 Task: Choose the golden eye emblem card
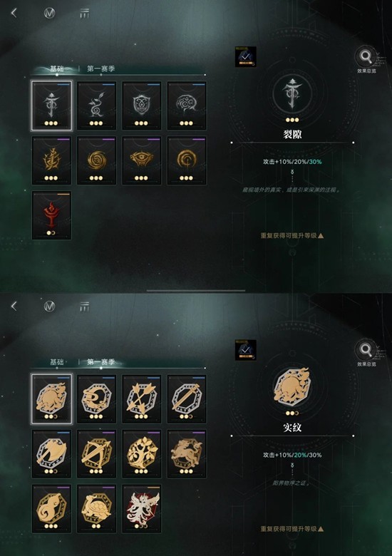click(x=141, y=160)
